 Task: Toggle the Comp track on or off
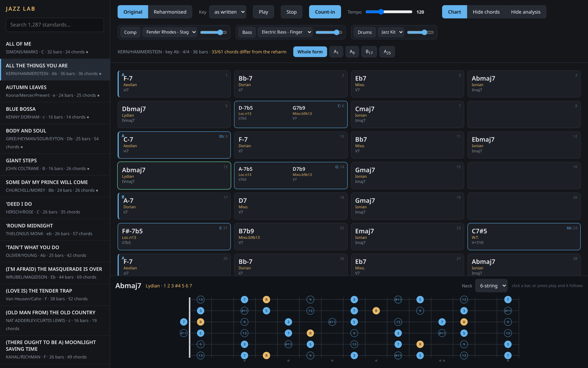(130, 32)
